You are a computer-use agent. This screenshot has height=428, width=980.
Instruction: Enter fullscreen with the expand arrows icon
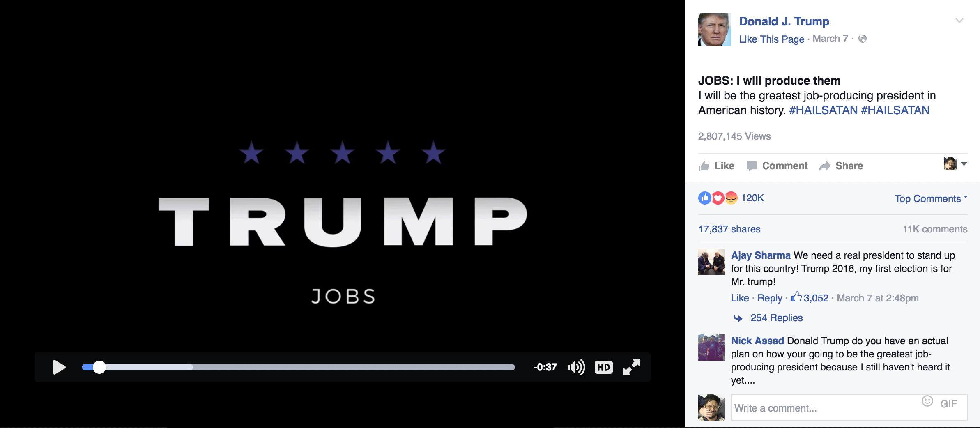(631, 367)
